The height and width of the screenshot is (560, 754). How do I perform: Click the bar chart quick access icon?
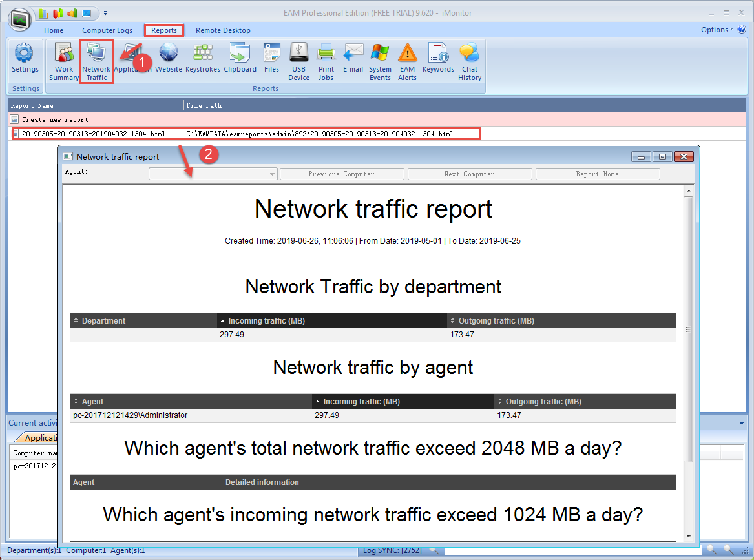(x=44, y=13)
